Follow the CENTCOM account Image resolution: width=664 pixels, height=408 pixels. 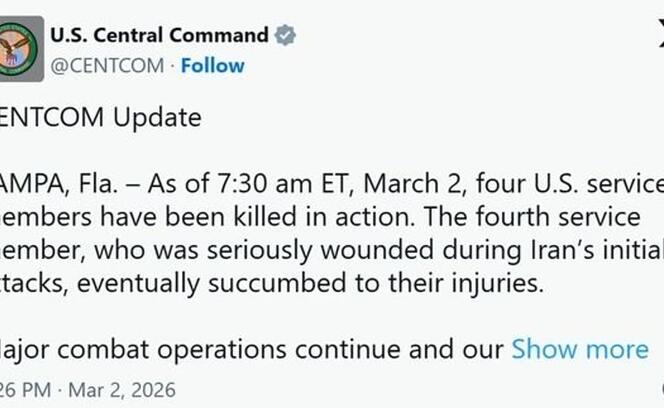click(x=213, y=65)
